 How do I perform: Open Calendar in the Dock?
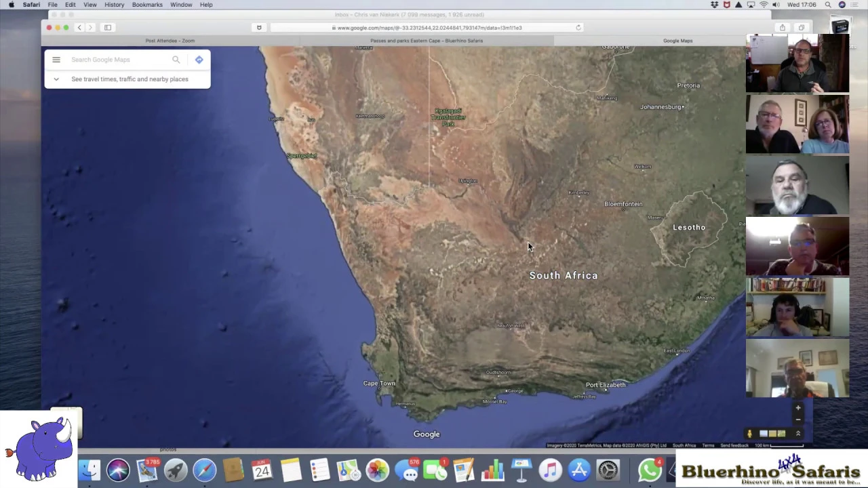[x=262, y=470]
